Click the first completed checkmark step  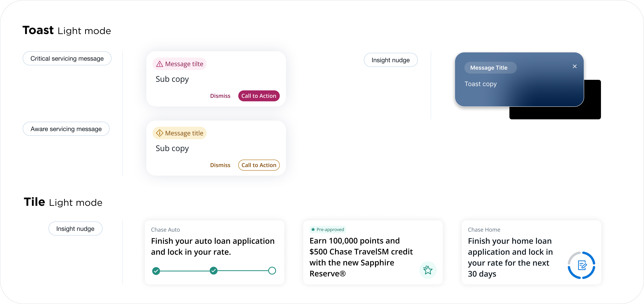(156, 271)
